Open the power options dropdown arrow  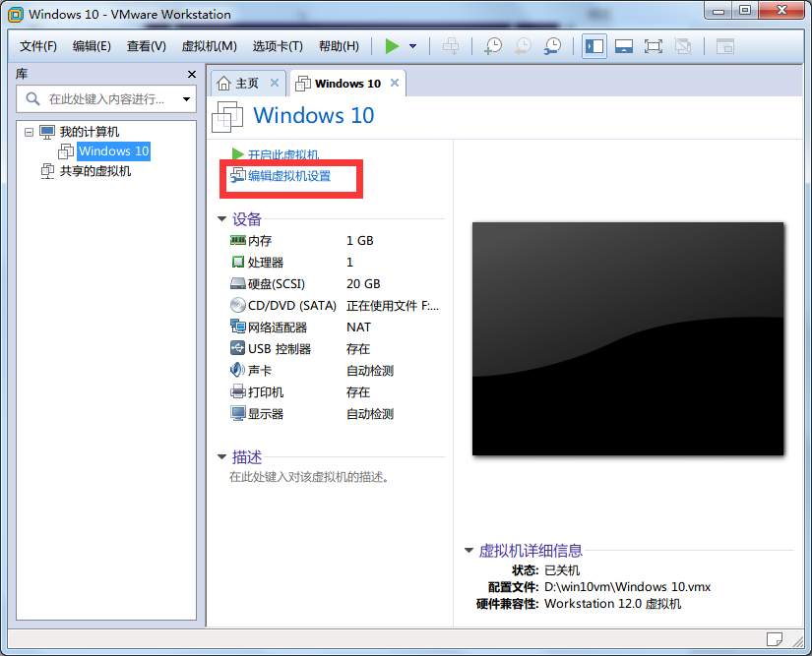[x=412, y=46]
